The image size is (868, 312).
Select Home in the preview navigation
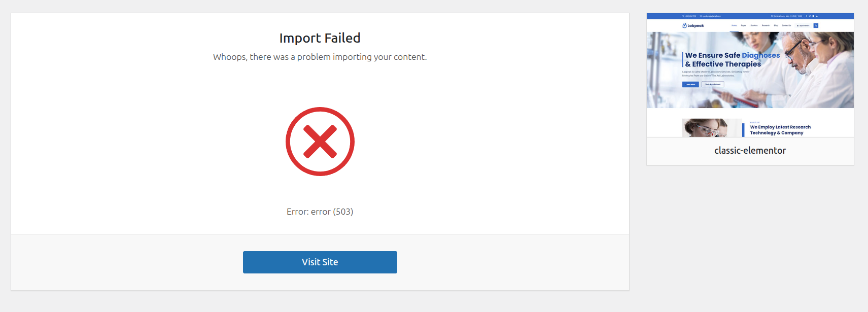click(x=734, y=25)
